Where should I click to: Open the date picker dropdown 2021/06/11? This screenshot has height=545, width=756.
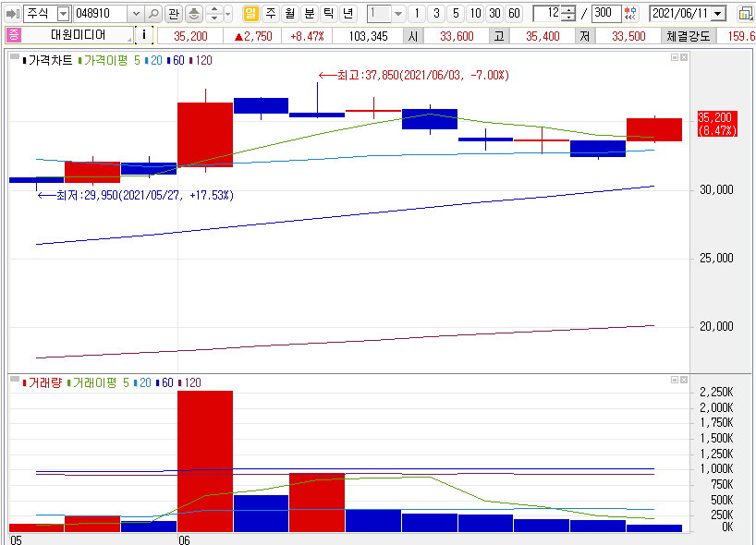click(718, 14)
